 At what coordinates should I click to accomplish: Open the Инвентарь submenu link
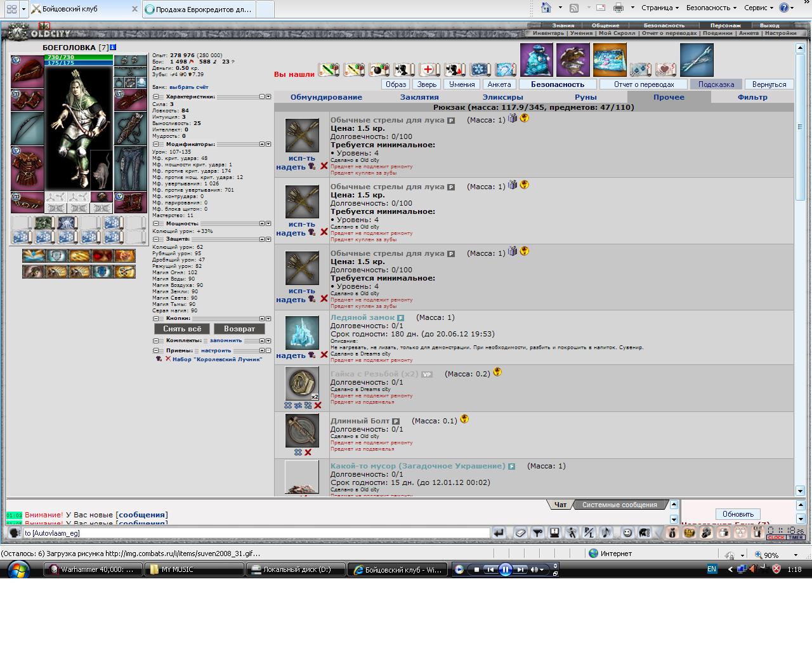(548, 33)
